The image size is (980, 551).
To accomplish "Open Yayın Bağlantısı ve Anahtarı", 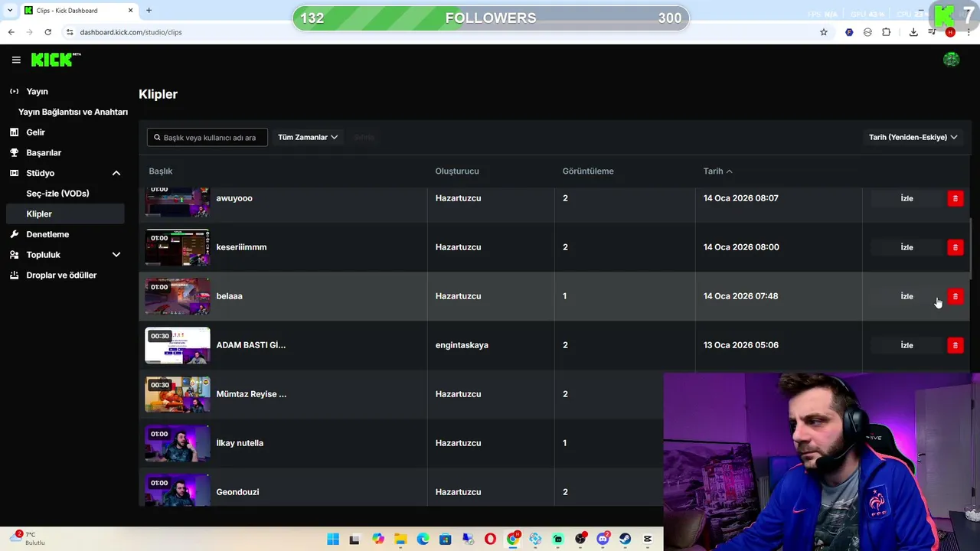I will click(73, 112).
